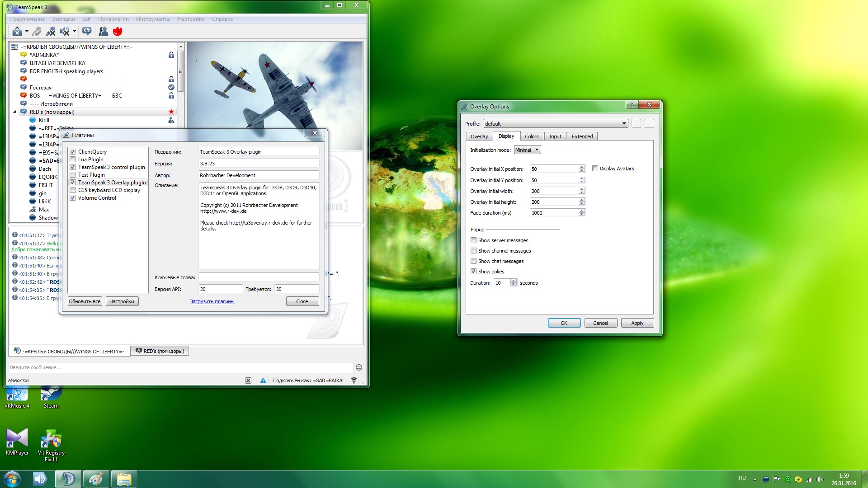
Task: Enable Show channel messages checkbox
Action: pyautogui.click(x=473, y=251)
